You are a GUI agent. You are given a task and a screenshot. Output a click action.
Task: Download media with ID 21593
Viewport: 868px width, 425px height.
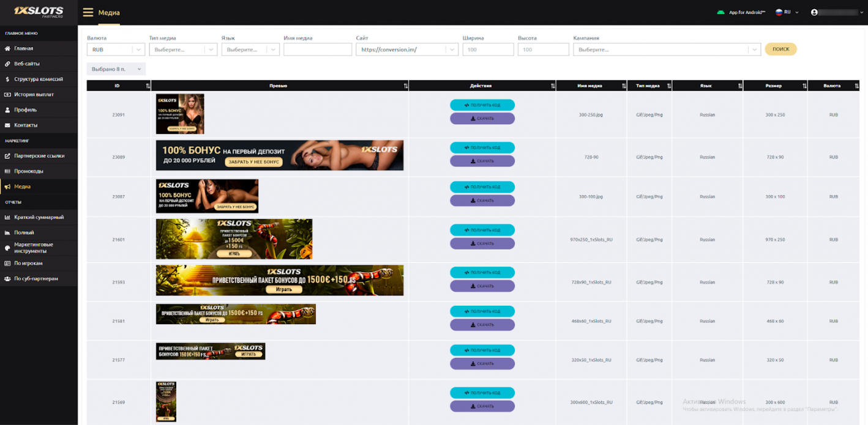[x=482, y=286]
